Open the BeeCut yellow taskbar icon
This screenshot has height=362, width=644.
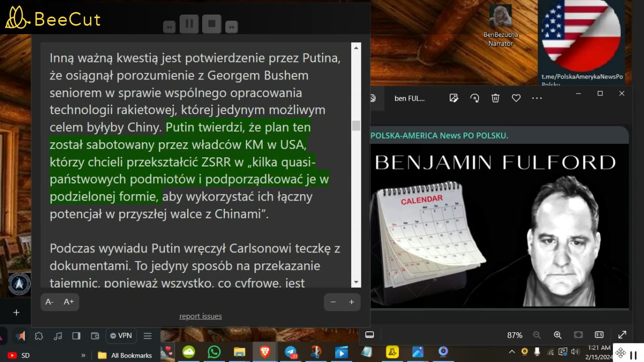pyautogui.click(x=392, y=352)
